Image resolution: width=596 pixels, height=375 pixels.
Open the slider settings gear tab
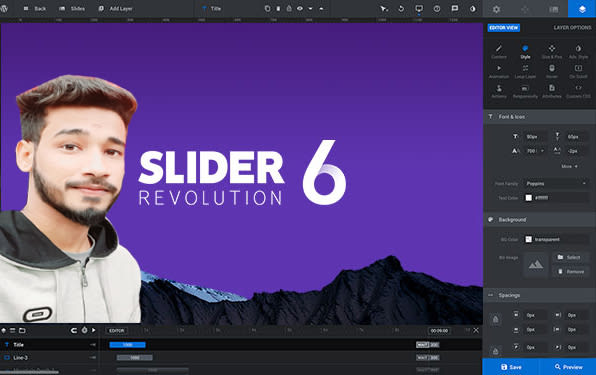point(496,9)
